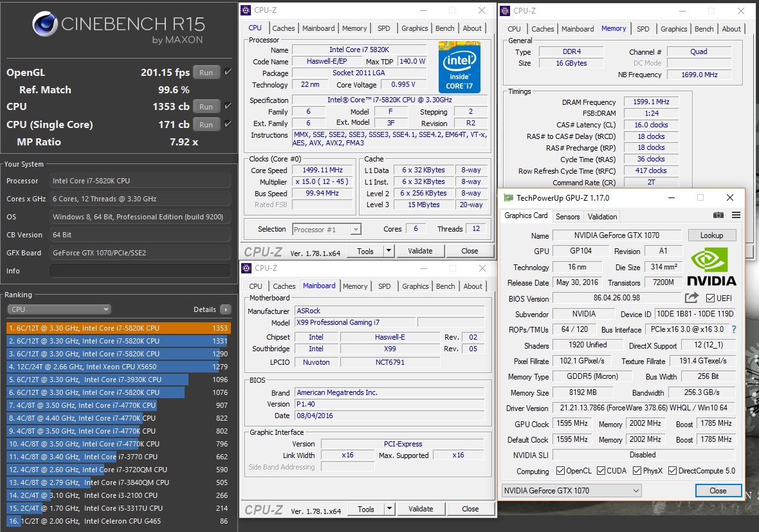Select the i7-3840QM CPU ranking row
The height and width of the screenshot is (532, 759).
pos(118,482)
